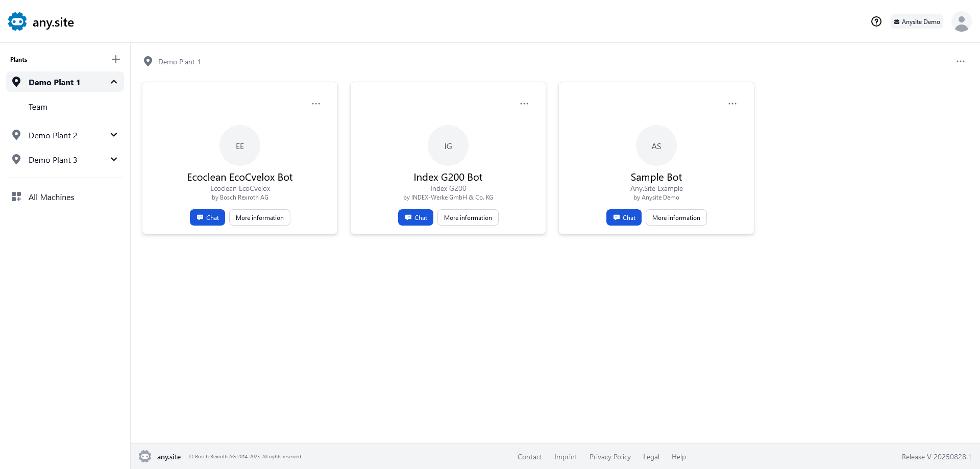The height and width of the screenshot is (469, 980).
Task: Open the help question mark icon
Action: pyautogui.click(x=876, y=21)
